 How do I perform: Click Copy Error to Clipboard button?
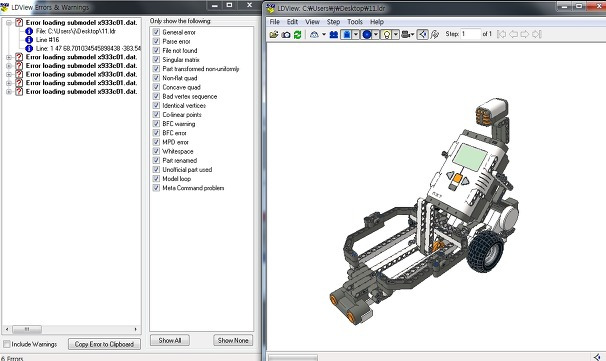[104, 344]
